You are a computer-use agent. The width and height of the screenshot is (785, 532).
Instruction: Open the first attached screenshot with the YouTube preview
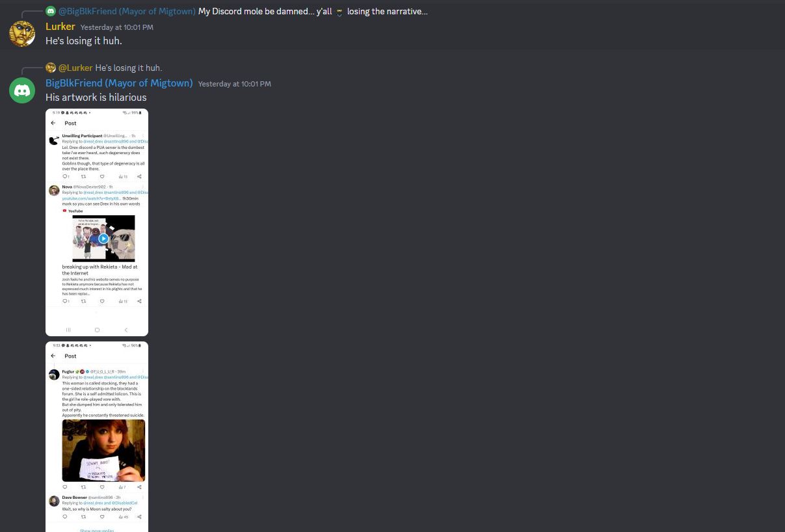point(97,222)
